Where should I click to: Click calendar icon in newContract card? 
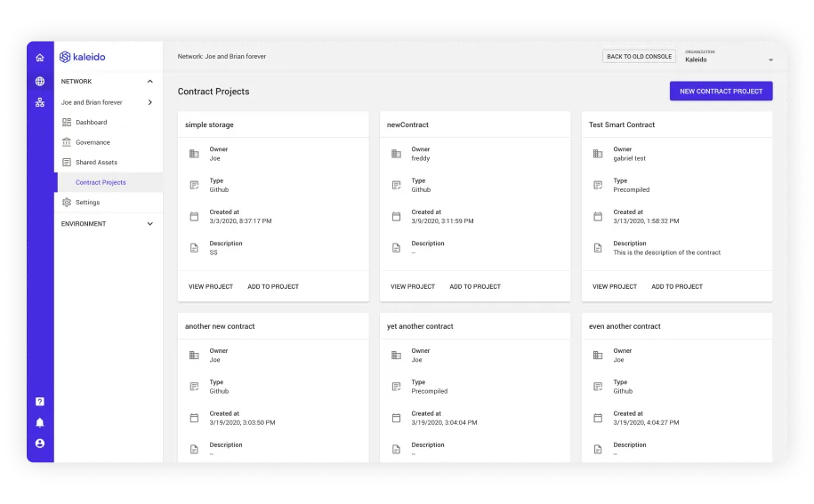tap(396, 217)
